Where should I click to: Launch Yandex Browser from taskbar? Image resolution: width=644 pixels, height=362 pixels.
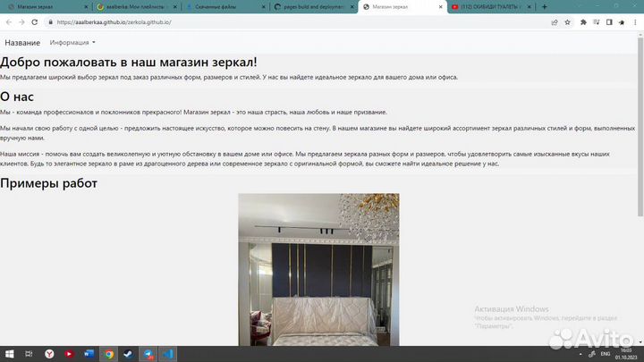49,354
